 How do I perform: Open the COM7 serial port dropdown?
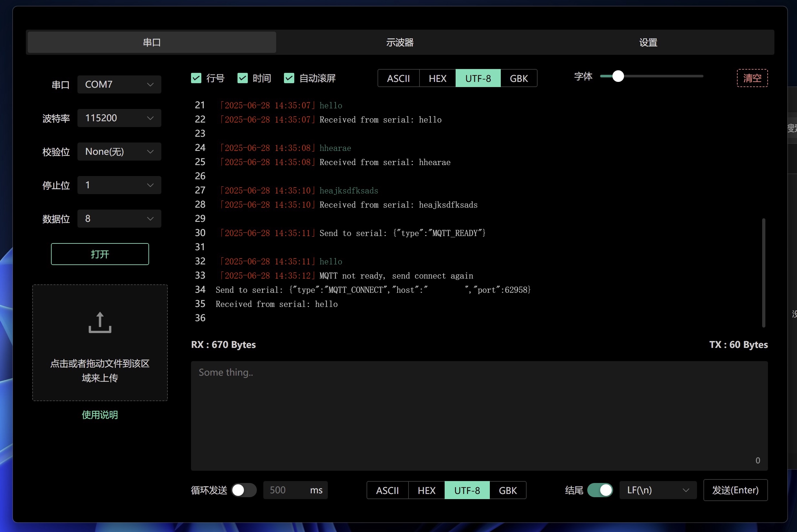click(x=119, y=84)
